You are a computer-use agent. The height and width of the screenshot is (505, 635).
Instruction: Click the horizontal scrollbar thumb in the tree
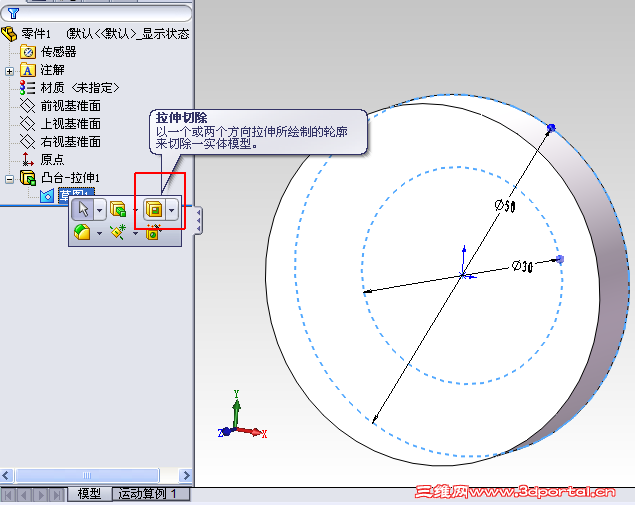(87, 475)
